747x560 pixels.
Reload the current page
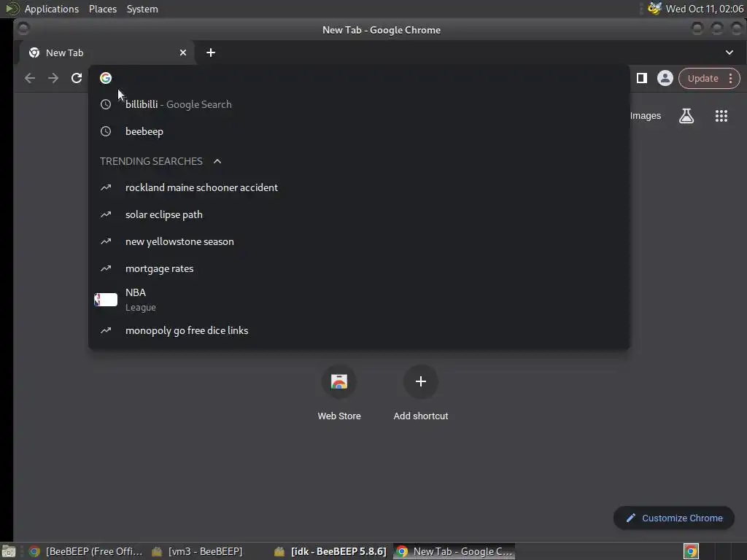(x=76, y=78)
